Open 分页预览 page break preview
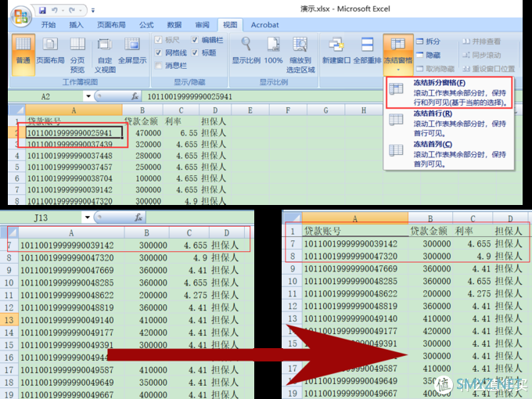The image size is (532, 399). (x=77, y=55)
